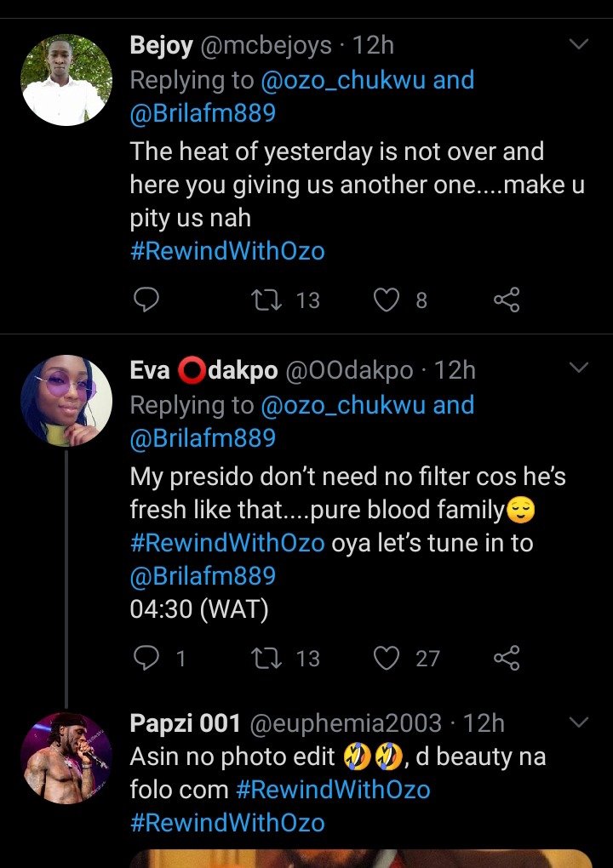613x868 pixels.
Task: Open #RewindWithOzo hashtag in Bejoy's tweet
Action: 227,252
